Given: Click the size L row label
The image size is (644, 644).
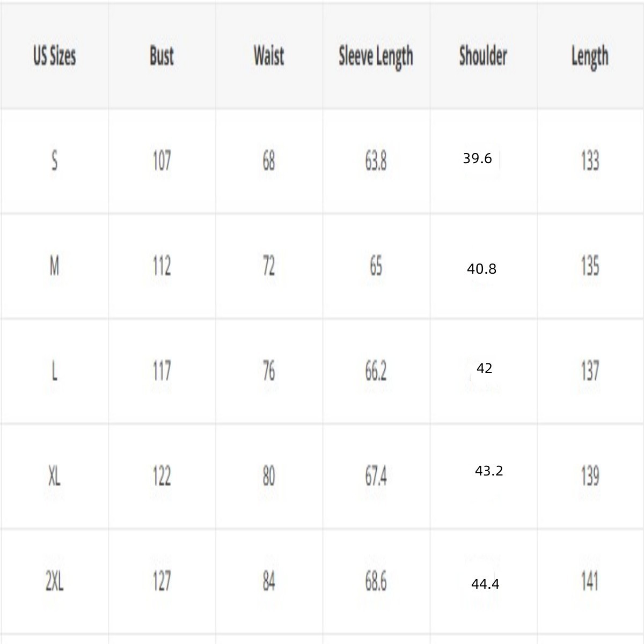Looking at the screenshot, I should point(54,371).
